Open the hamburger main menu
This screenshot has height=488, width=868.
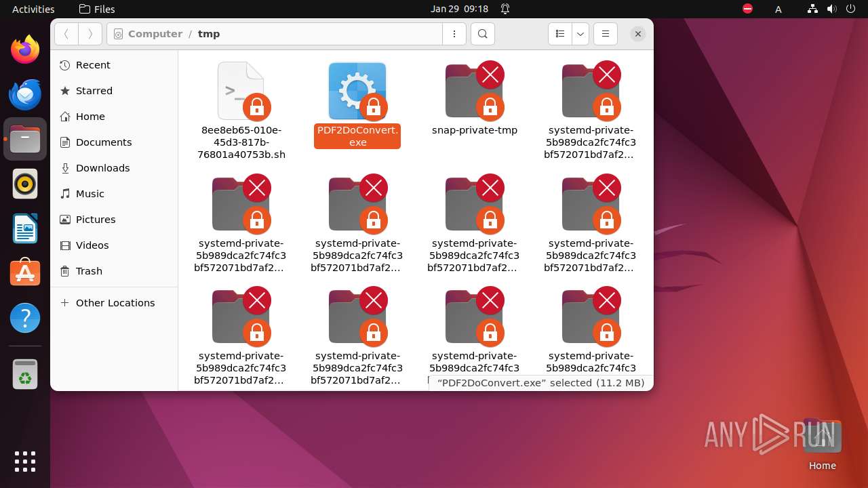coord(606,34)
